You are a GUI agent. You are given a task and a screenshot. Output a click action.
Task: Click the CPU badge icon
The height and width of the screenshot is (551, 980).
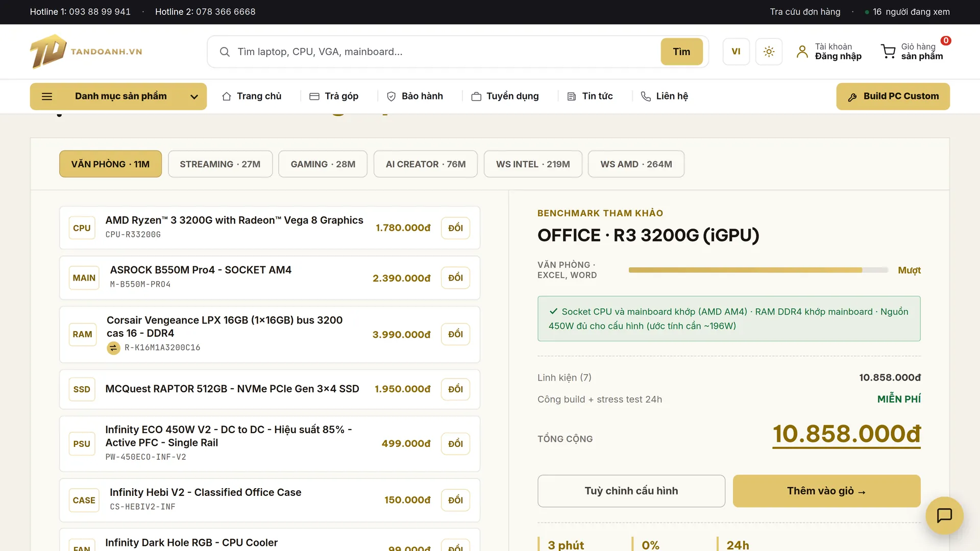tap(82, 228)
